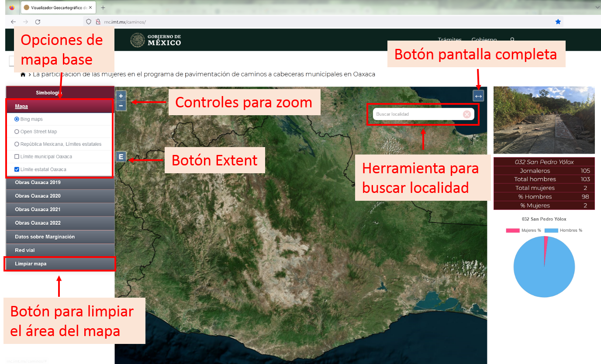Click the Limpiar mapa button
The image size is (601, 364).
point(60,264)
